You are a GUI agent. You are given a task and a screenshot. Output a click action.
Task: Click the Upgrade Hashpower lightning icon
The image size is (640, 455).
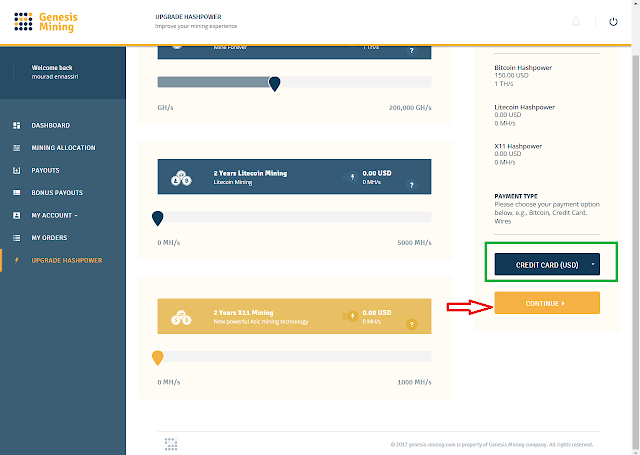(x=16, y=260)
